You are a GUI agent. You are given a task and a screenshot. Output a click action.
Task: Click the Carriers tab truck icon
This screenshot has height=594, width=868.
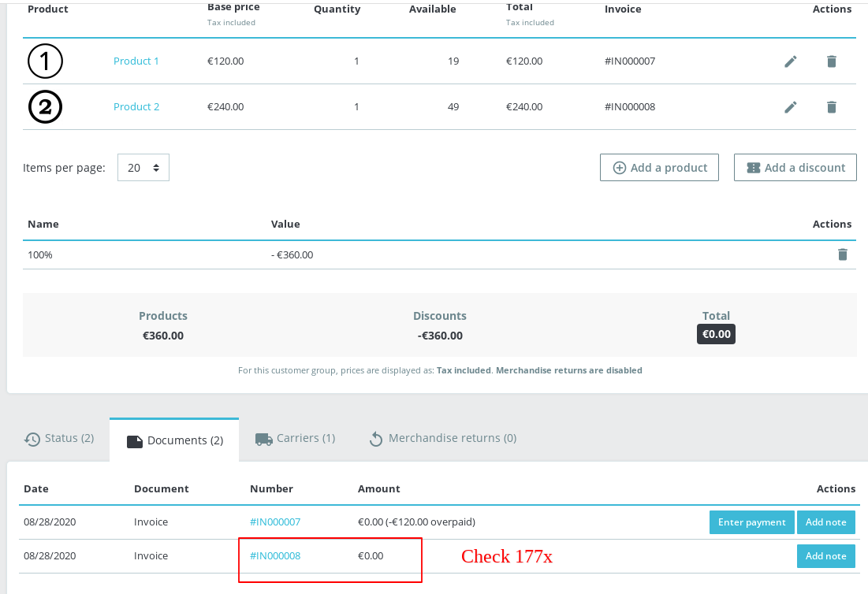(263, 439)
